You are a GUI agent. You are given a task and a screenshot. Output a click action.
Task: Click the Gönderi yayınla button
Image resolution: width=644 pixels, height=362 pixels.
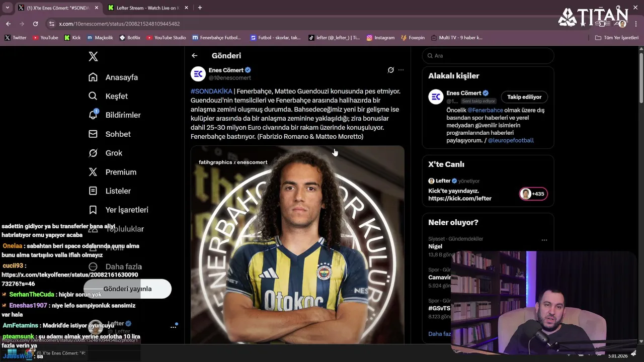[127, 289]
